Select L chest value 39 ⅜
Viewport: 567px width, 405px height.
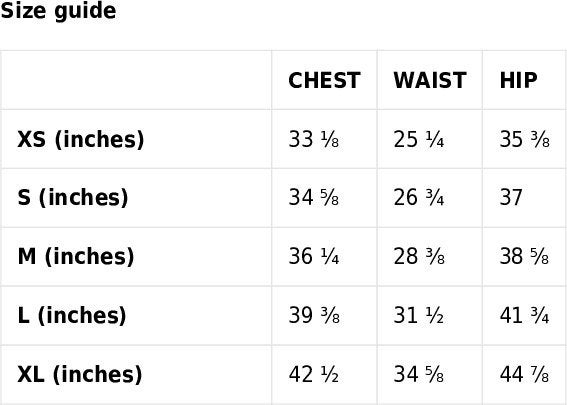(x=314, y=315)
